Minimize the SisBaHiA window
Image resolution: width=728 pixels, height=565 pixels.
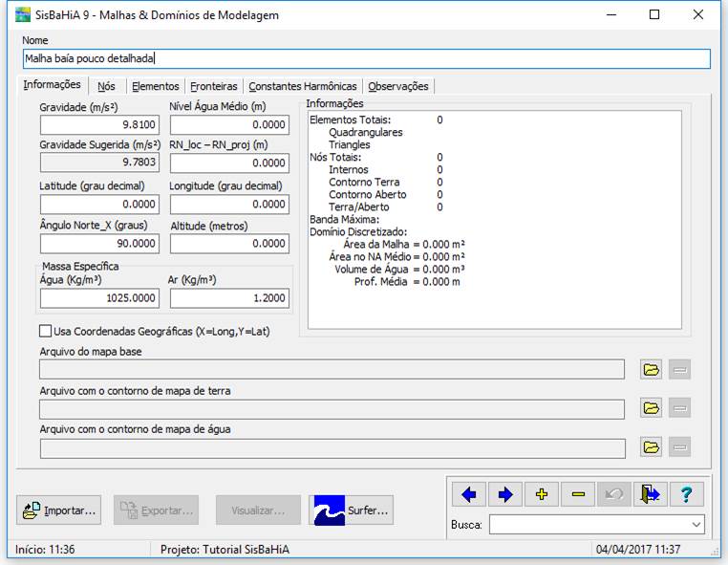point(611,15)
